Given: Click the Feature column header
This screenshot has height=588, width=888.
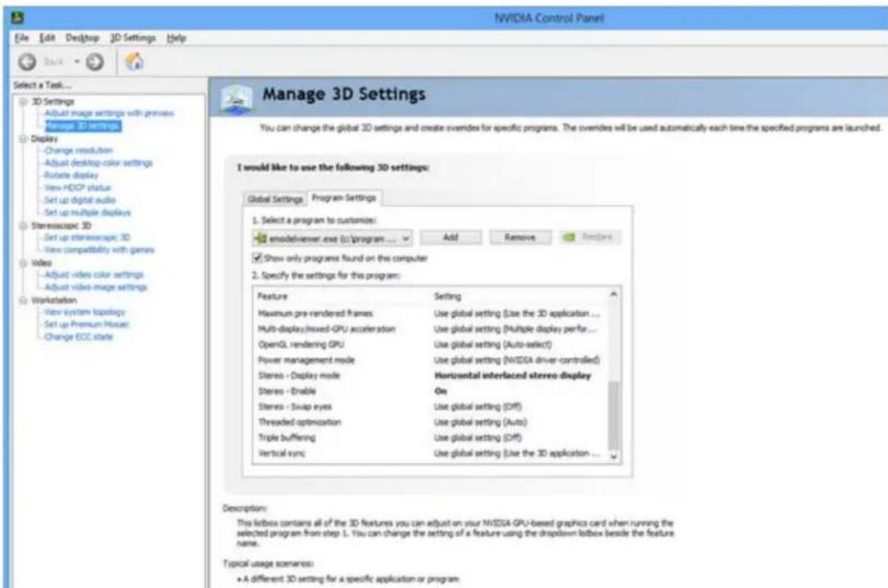Looking at the screenshot, I should [273, 296].
